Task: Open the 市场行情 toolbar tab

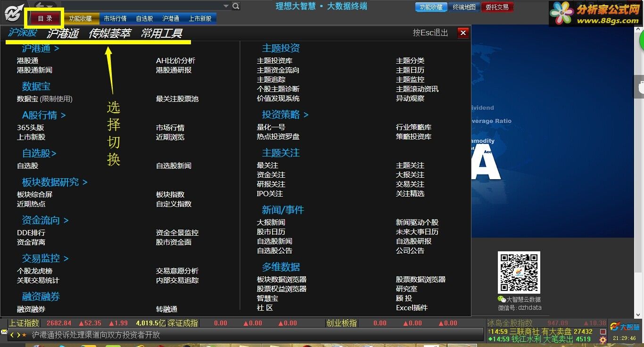Action: tap(115, 18)
